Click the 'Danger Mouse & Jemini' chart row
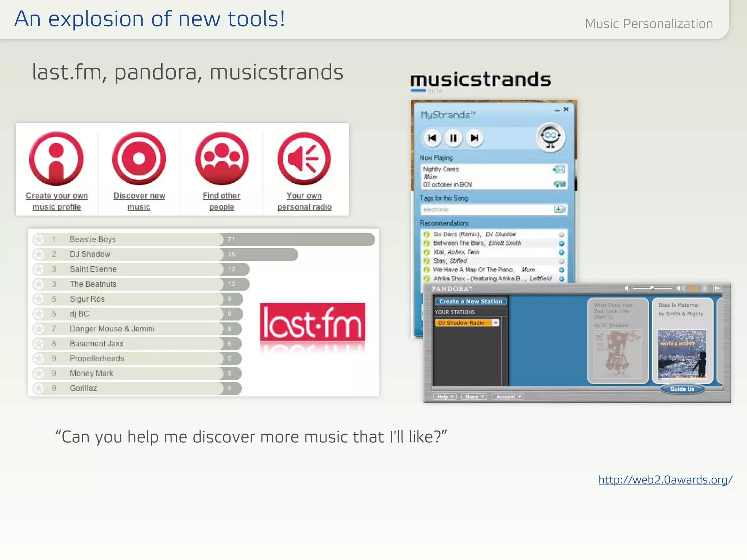Viewport: 747px width, 560px height. coord(137,329)
